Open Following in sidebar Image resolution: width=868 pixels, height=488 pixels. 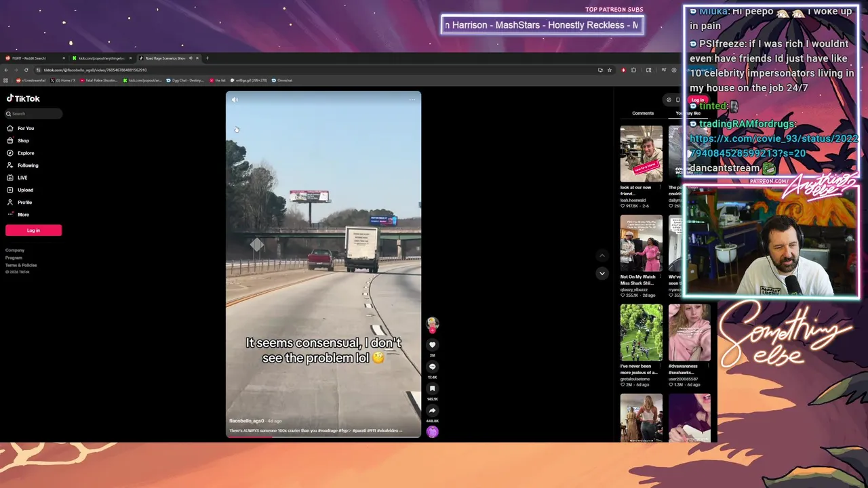(x=22, y=165)
